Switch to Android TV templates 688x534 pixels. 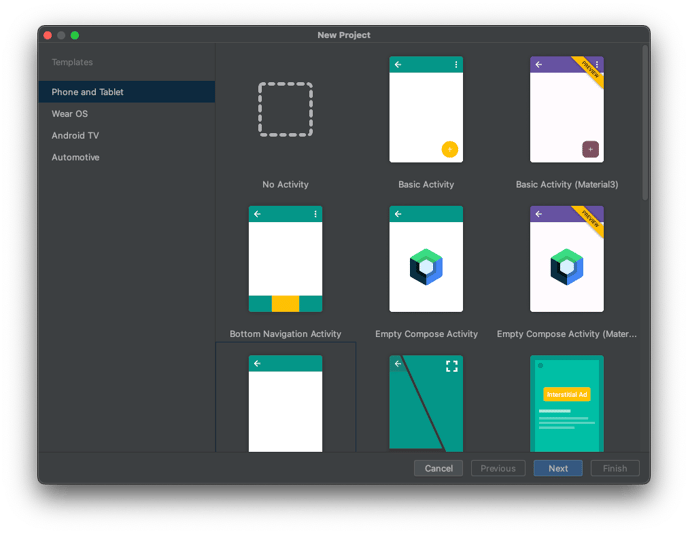point(75,136)
